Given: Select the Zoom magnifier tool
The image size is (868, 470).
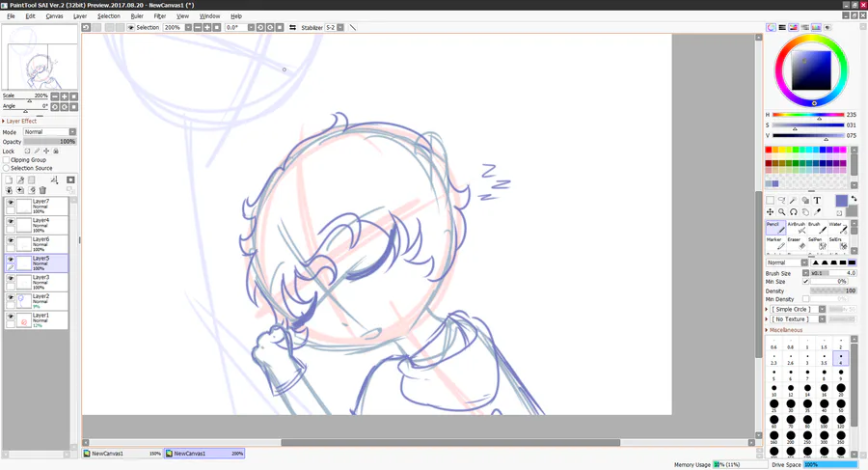Looking at the screenshot, I should (781, 211).
